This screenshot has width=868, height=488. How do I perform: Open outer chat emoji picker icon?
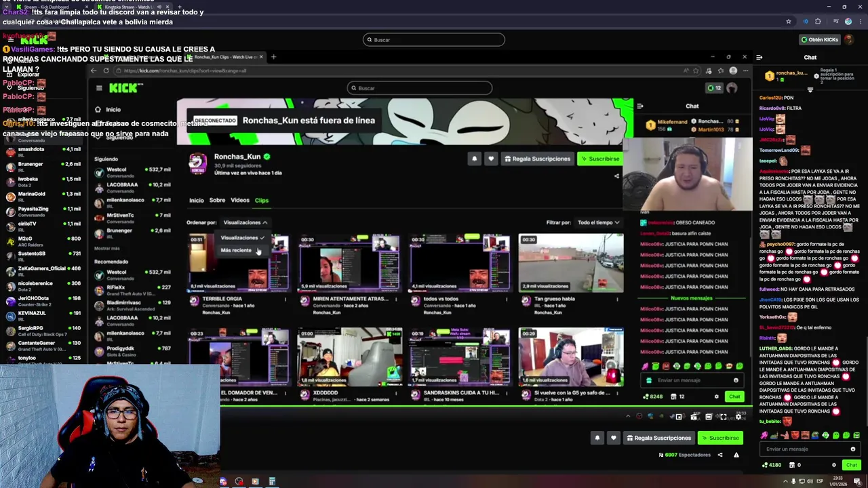click(x=853, y=449)
